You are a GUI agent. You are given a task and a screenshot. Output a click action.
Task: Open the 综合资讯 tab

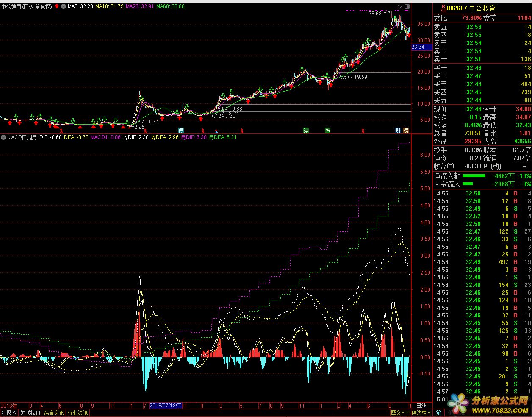click(54, 413)
